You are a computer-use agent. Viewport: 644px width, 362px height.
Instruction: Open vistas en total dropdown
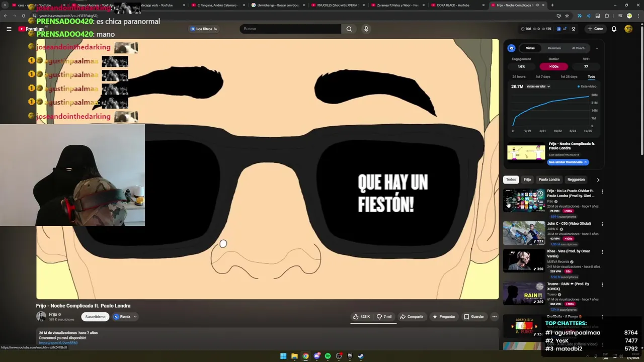click(538, 86)
